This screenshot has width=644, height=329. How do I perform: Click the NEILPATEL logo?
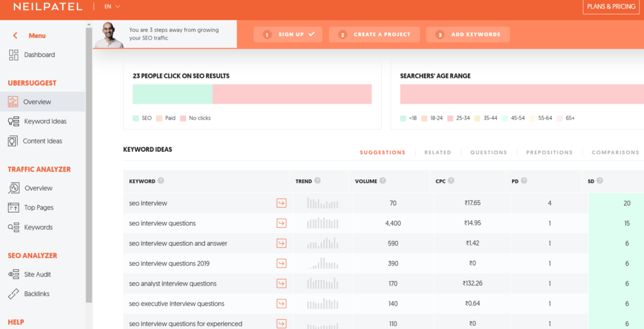(x=48, y=6)
